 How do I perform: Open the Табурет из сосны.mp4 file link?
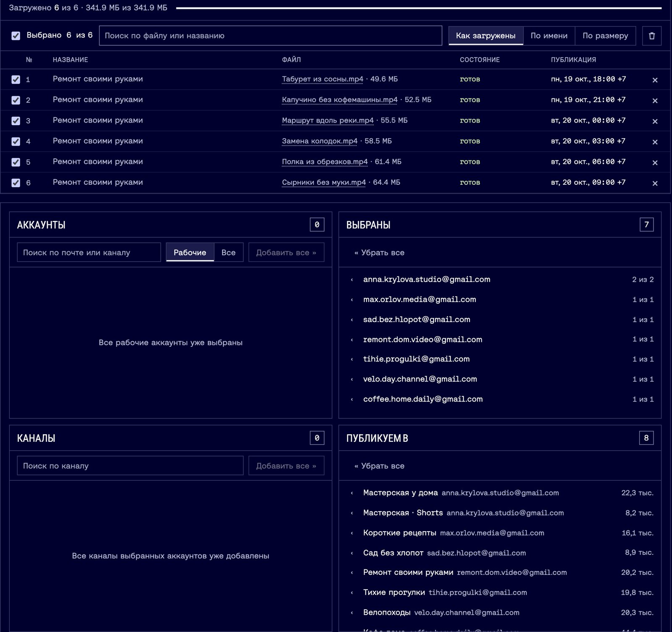(323, 79)
